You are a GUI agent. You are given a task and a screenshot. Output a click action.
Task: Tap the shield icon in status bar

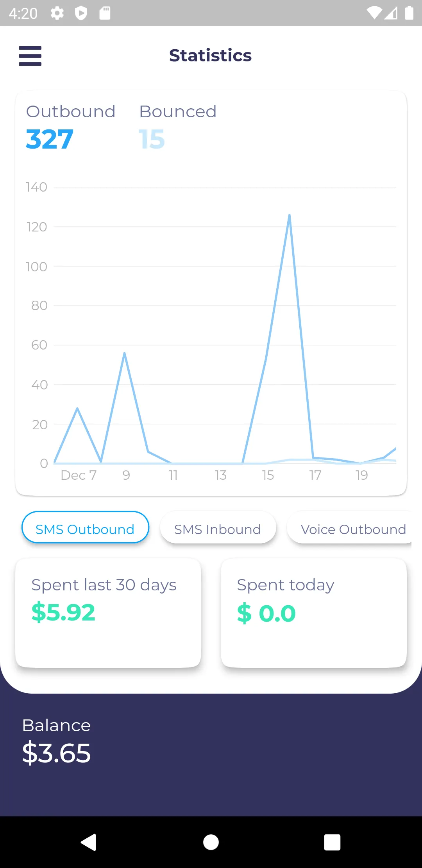click(x=81, y=13)
